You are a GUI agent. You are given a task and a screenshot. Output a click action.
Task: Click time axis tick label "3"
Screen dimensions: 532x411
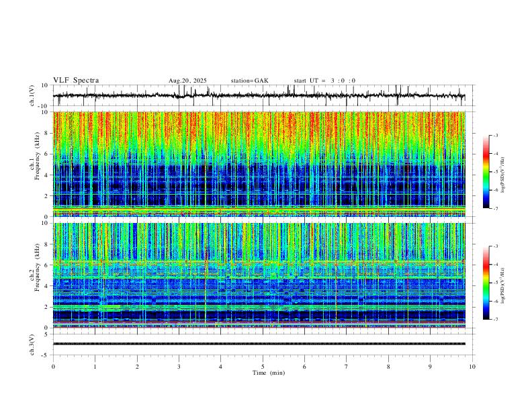coord(179,367)
